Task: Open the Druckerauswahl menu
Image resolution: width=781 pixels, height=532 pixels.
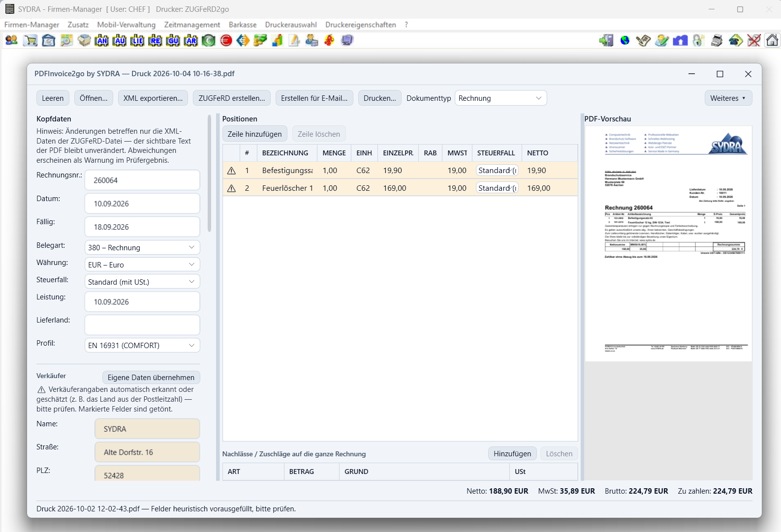Action: pos(291,25)
